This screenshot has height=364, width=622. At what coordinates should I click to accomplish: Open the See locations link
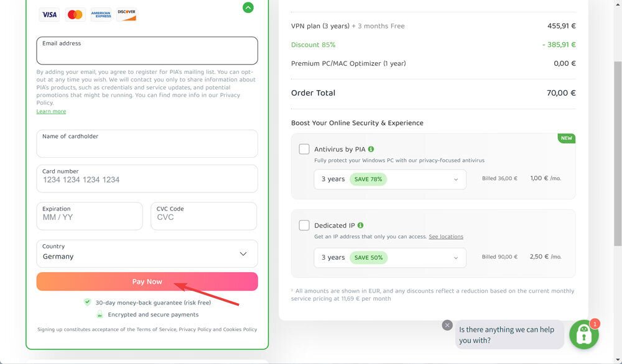coord(446,237)
